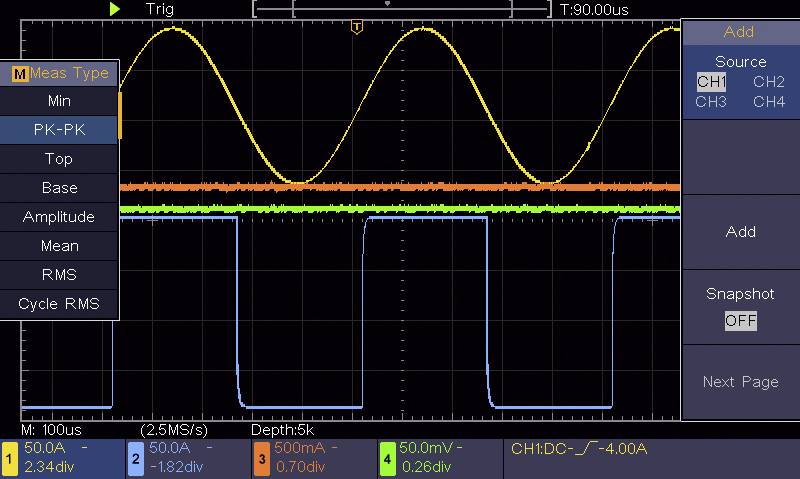Select CH1 as measurement source
800x479 pixels.
(x=711, y=82)
